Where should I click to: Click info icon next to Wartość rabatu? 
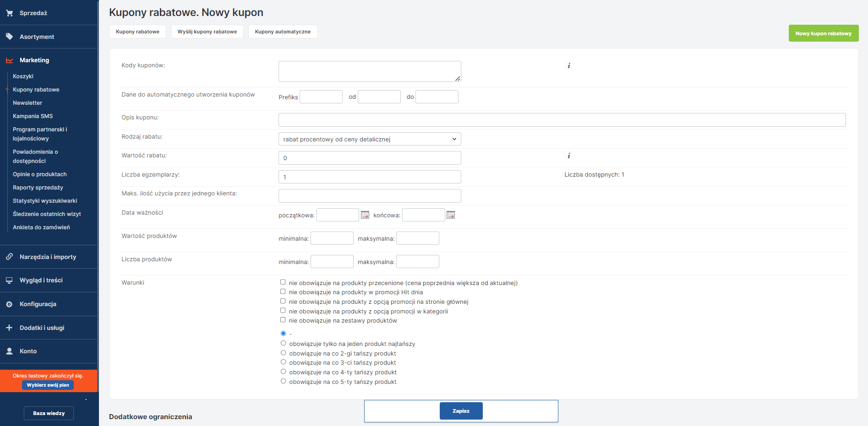click(569, 156)
